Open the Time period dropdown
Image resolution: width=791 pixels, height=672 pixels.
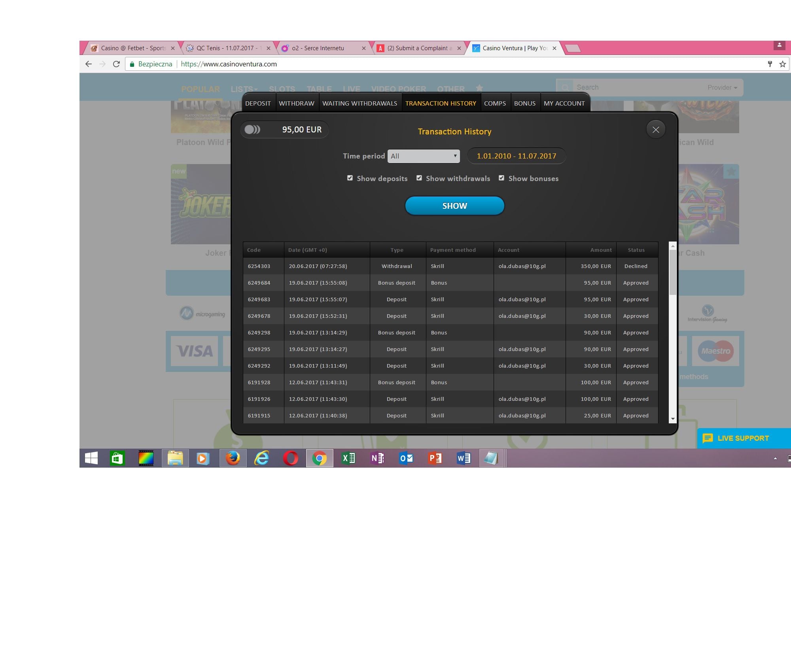point(424,156)
